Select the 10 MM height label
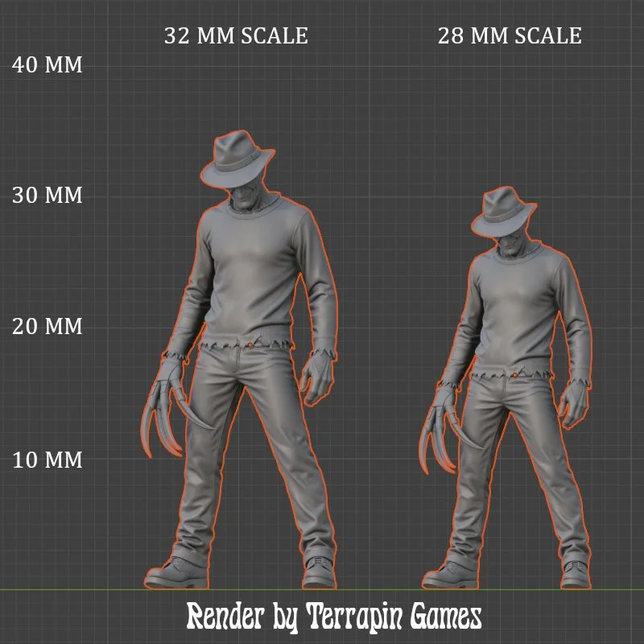This screenshot has width=644, height=644. click(47, 460)
